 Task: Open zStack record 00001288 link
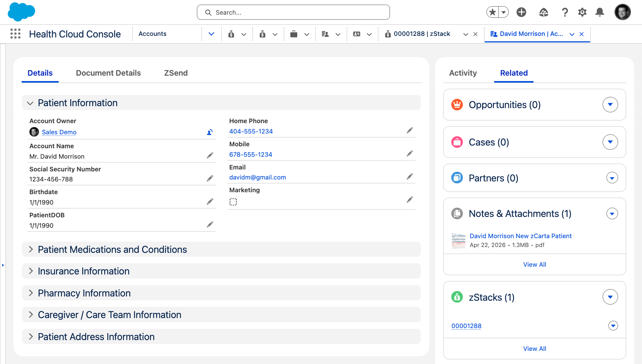[466, 326]
